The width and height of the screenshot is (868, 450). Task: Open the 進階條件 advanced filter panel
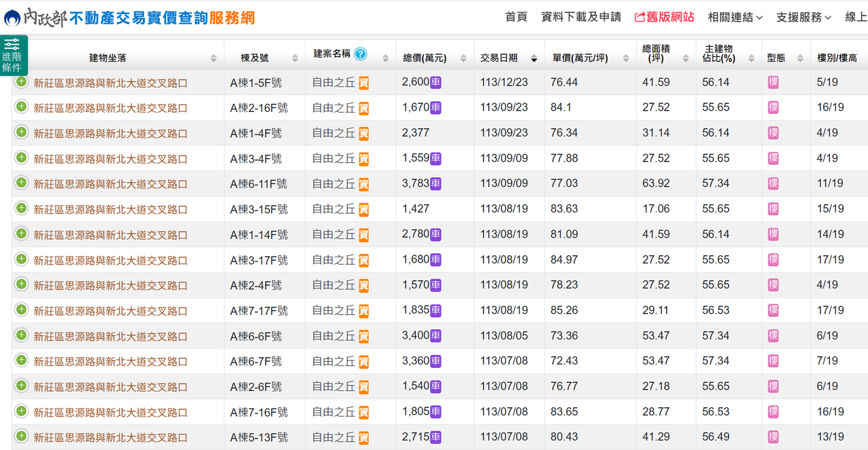14,55
